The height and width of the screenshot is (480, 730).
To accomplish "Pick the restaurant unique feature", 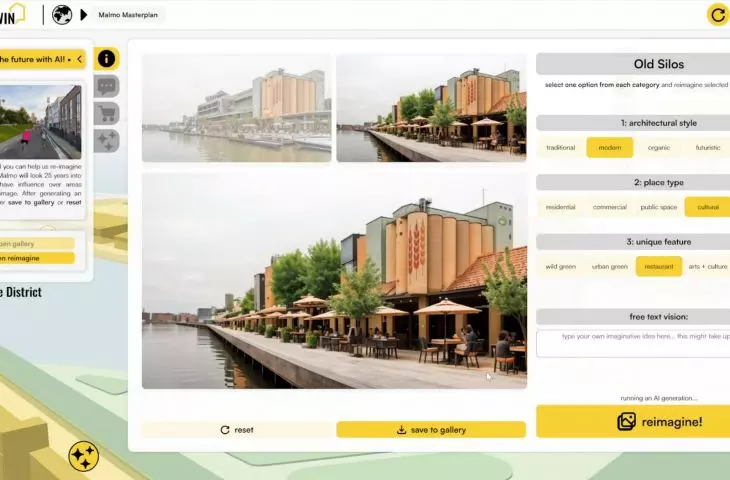I will click(x=659, y=267).
